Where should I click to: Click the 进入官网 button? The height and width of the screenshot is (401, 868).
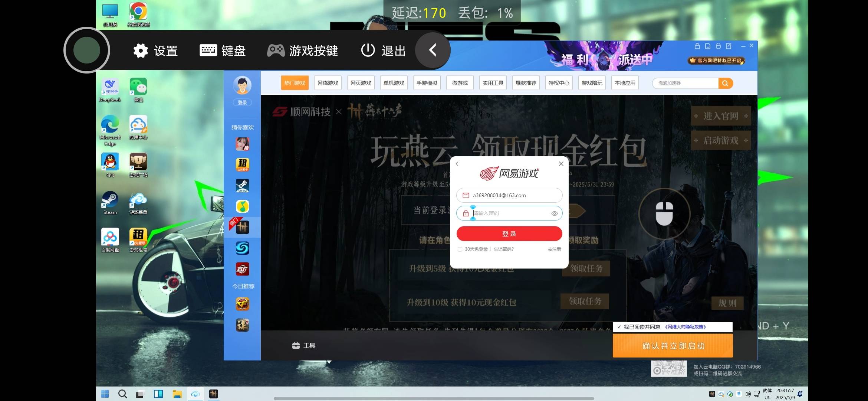point(721,116)
